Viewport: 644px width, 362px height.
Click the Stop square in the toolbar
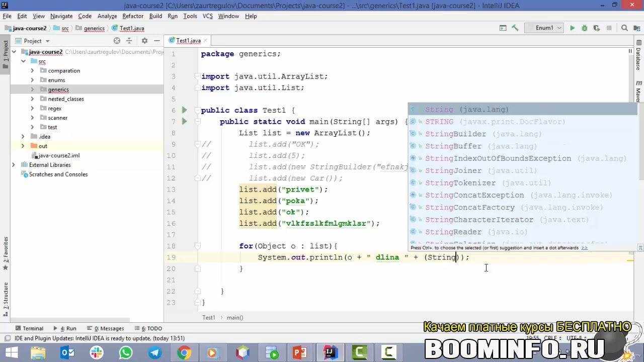point(609,28)
